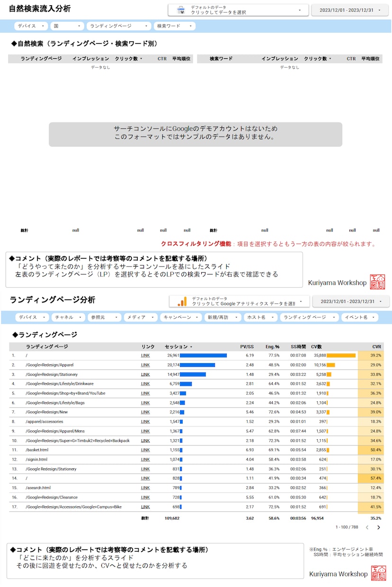This screenshot has width=392, height=587.
Task: Open LINK for Shop+by+Brand/YouTube row
Action: point(145,393)
